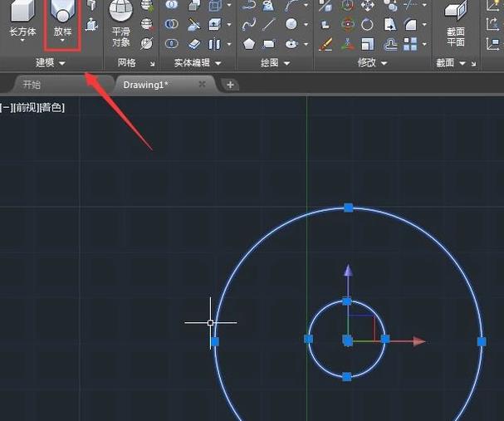
Task: Open 网格 panel dialog launcher arrow
Action: (x=153, y=64)
